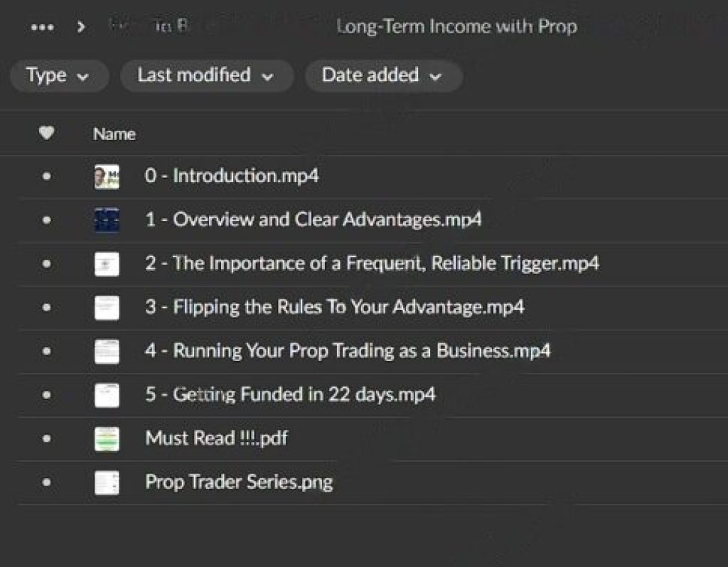Image resolution: width=728 pixels, height=567 pixels.
Task: Click the Prop Trader Series.png file icon
Action: pyautogui.click(x=107, y=482)
